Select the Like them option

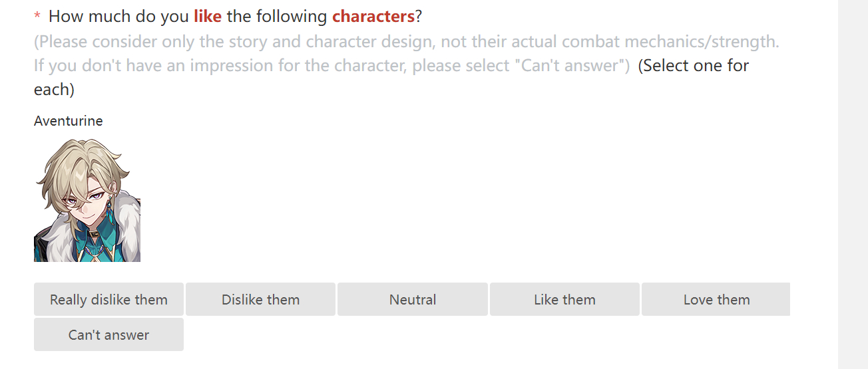pyautogui.click(x=564, y=299)
